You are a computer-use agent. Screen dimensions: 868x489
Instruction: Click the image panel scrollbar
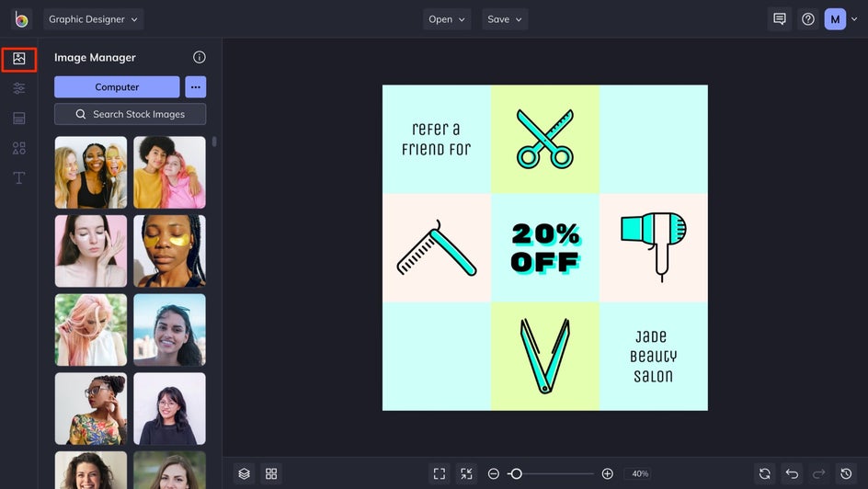214,142
